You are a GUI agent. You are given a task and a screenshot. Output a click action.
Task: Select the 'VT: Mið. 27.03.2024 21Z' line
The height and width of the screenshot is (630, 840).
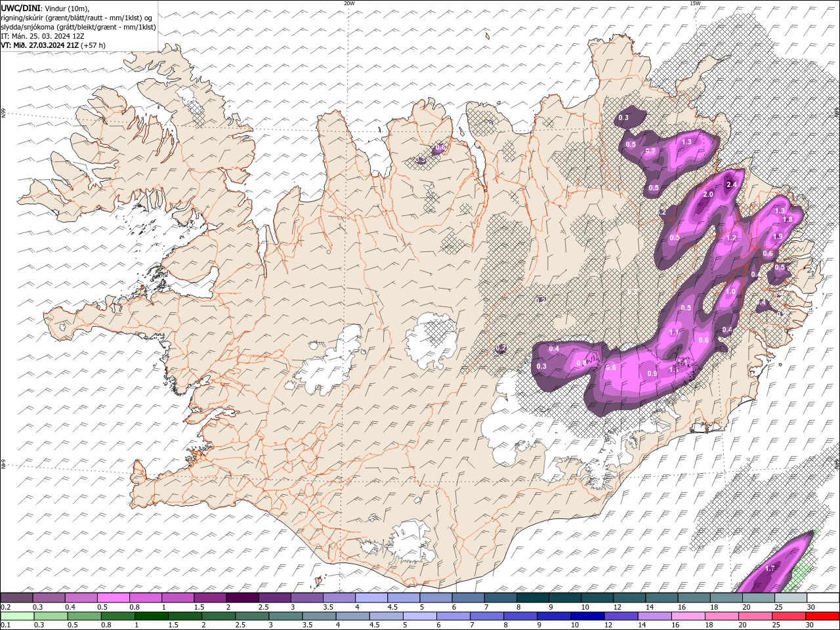53,45
